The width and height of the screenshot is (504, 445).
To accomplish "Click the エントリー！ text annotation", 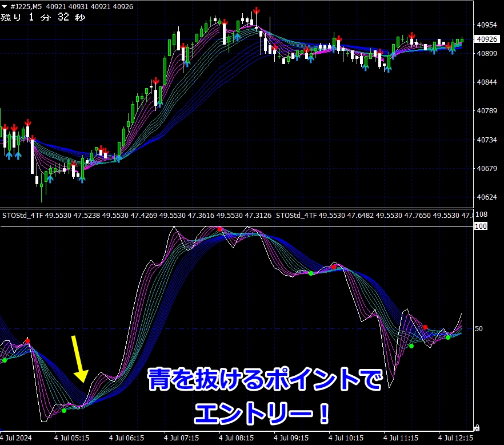I will [263, 413].
